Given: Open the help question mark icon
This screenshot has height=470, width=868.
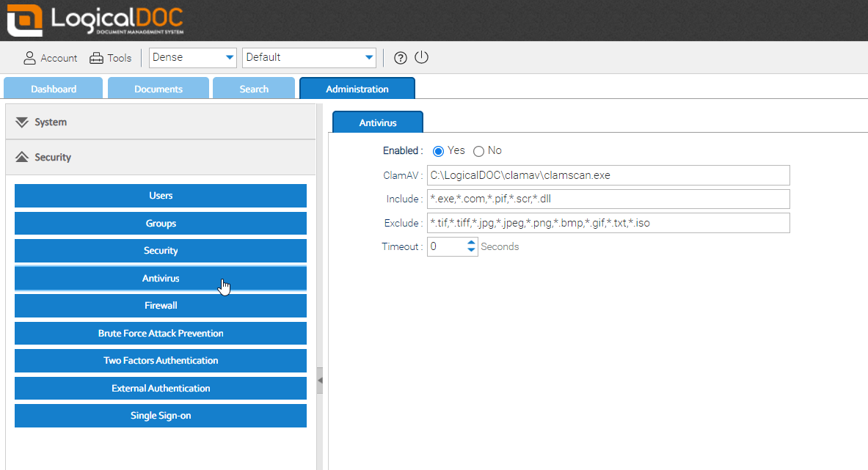Looking at the screenshot, I should tap(400, 57).
